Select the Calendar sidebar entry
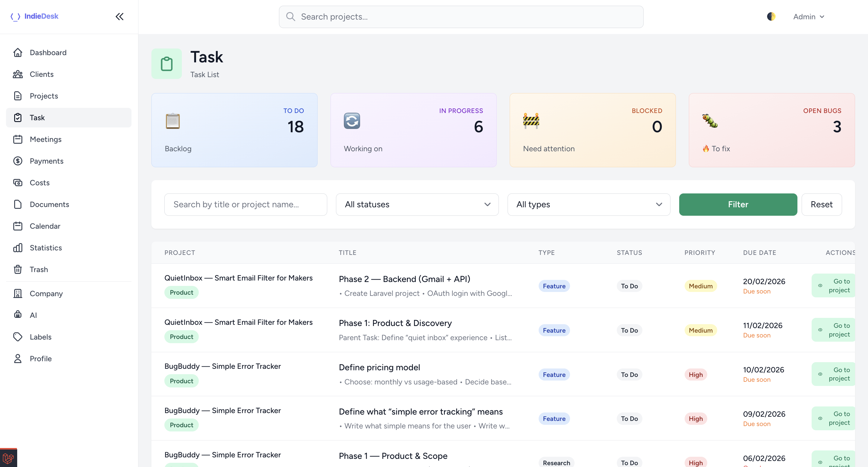The height and width of the screenshot is (467, 868). click(45, 226)
